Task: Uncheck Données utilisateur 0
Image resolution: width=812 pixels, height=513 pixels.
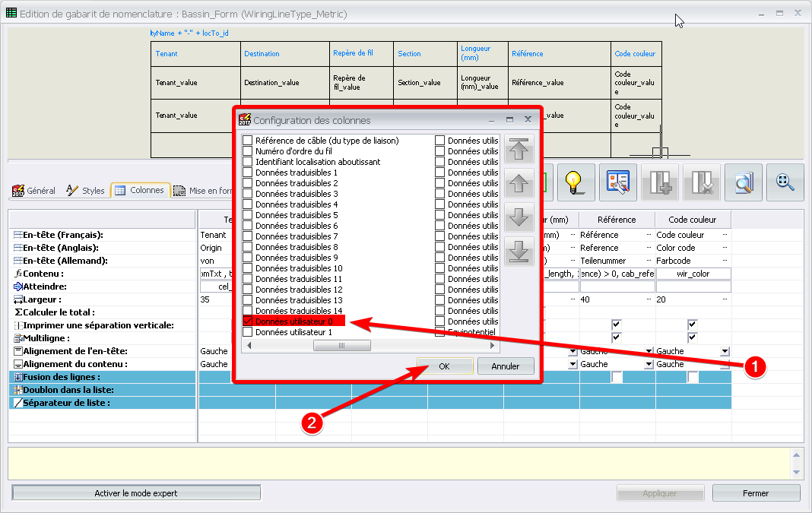Action: tap(248, 321)
